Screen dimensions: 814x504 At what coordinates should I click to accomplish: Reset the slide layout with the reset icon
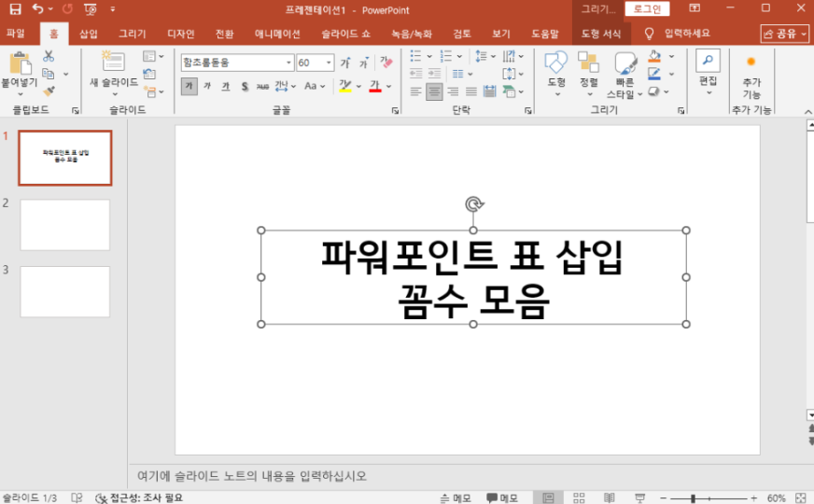point(149,74)
